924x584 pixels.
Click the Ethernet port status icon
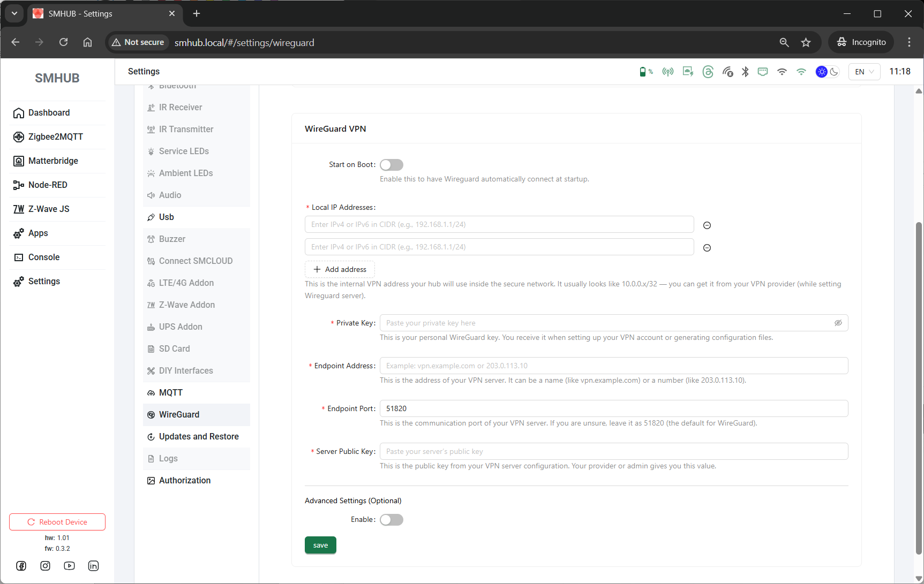(x=763, y=72)
